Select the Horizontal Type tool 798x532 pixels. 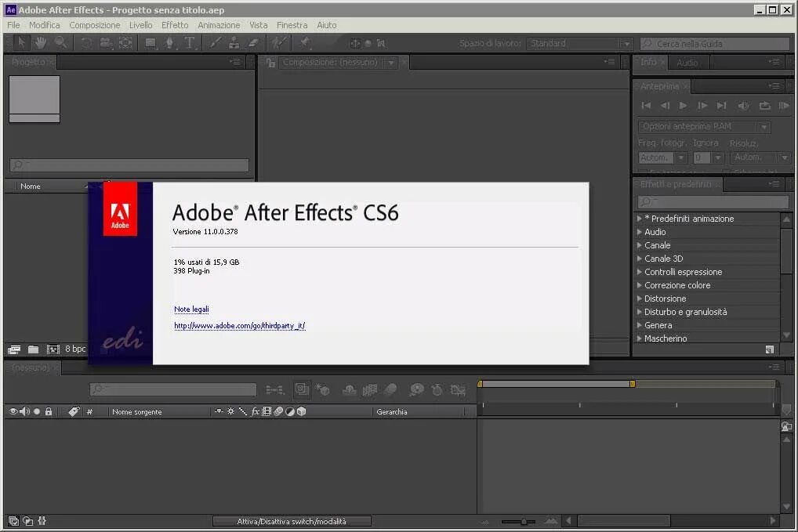click(x=190, y=43)
